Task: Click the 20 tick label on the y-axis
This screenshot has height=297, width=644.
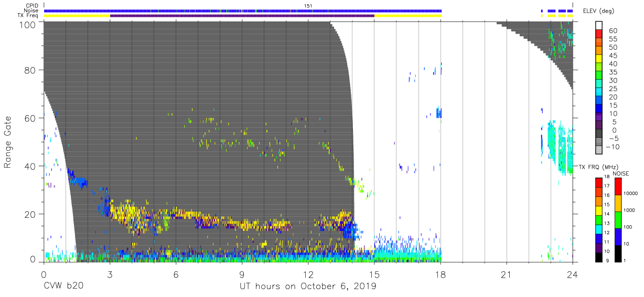Action: [30, 213]
